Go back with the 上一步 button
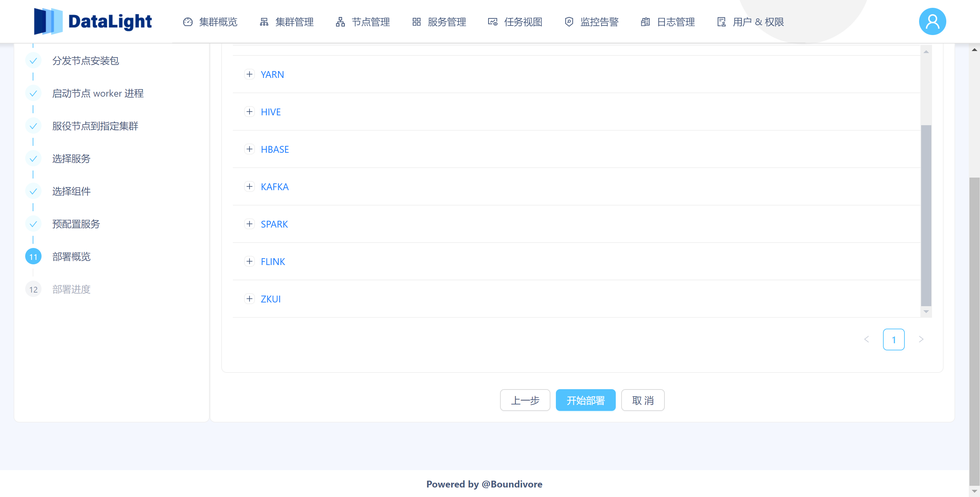 [x=525, y=400]
